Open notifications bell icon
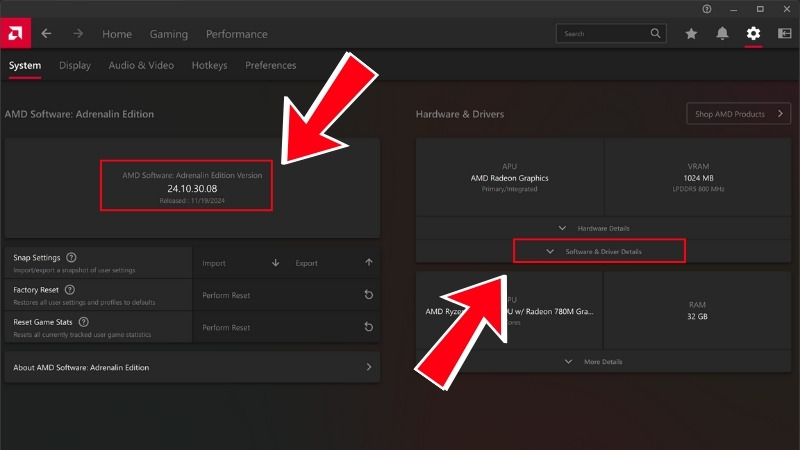 tap(722, 33)
